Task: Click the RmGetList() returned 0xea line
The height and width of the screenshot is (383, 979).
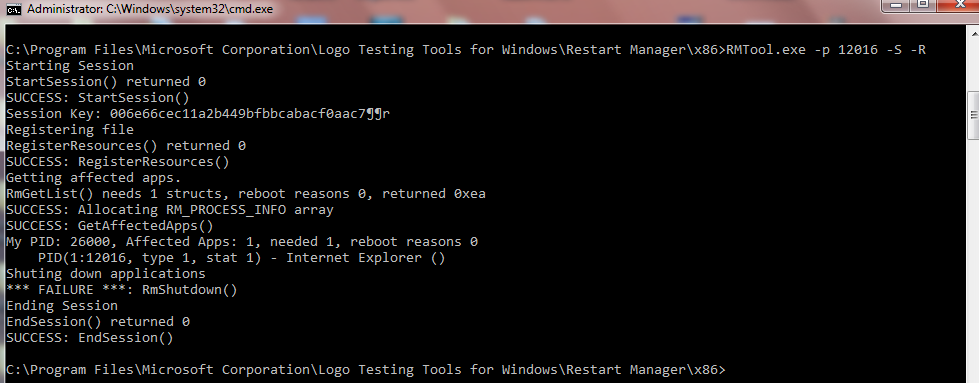Action: (246, 194)
